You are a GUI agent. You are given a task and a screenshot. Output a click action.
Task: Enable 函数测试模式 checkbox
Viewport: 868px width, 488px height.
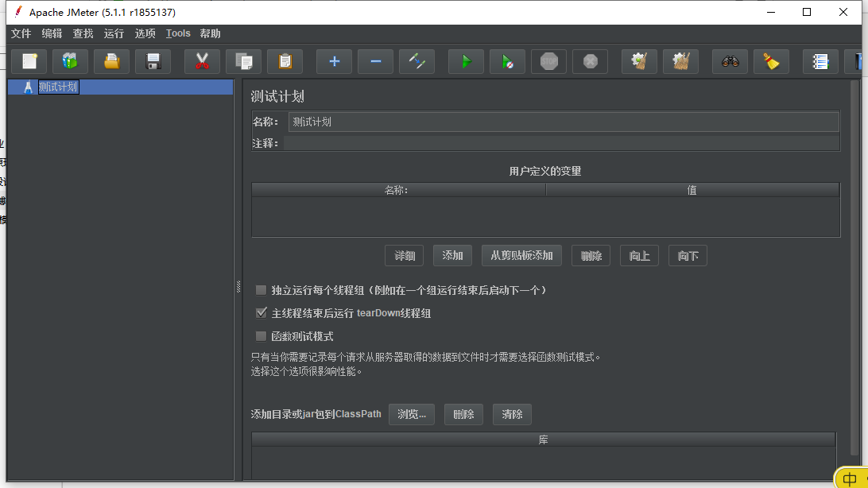(261, 336)
